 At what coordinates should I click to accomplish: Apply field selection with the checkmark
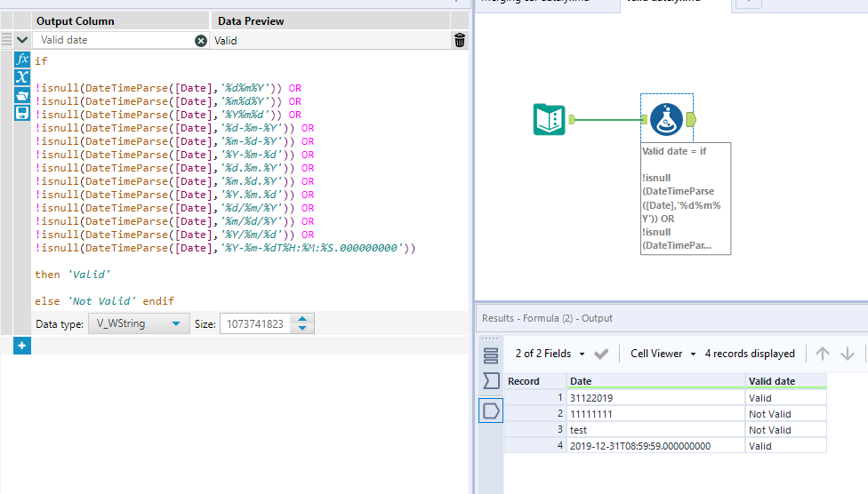[x=601, y=354]
